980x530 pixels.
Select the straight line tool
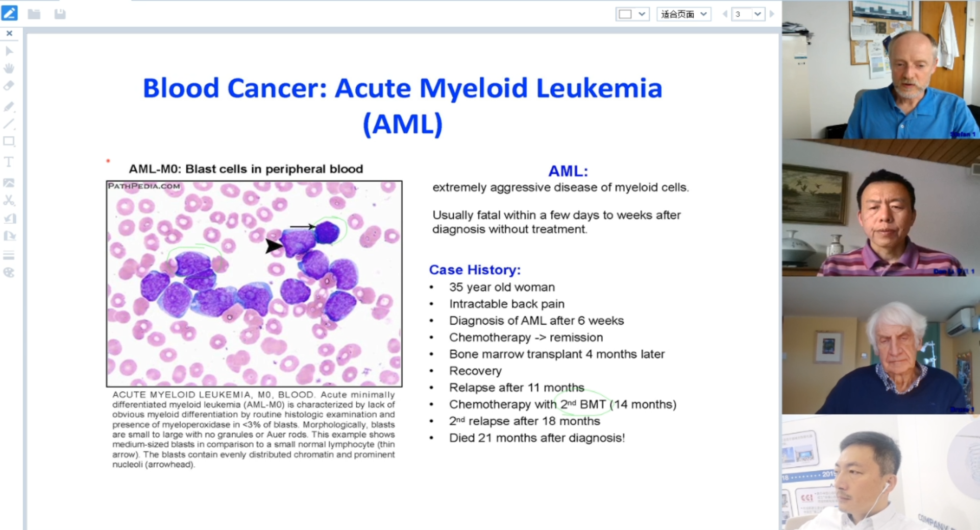tap(9, 124)
